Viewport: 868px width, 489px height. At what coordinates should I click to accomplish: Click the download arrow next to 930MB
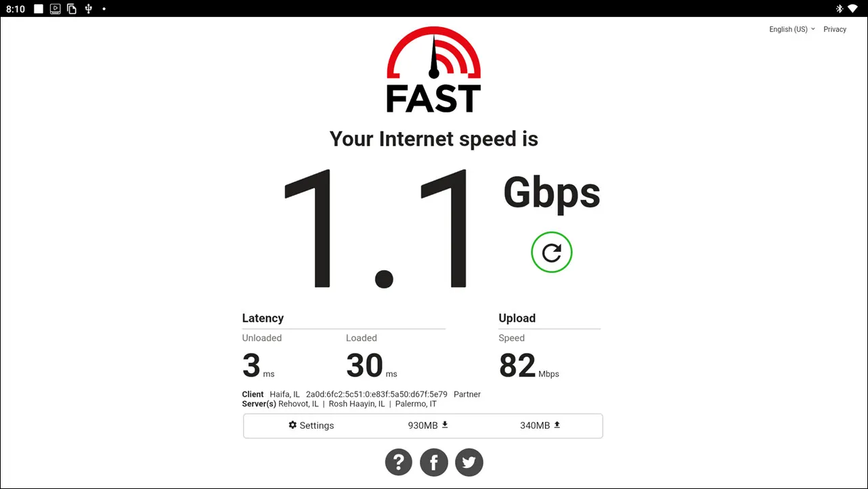click(x=445, y=425)
